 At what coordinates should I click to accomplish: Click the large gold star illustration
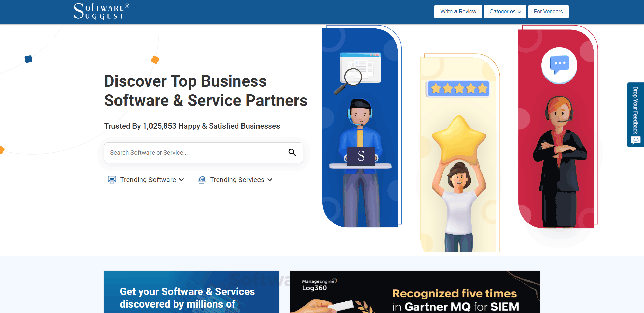(x=459, y=138)
